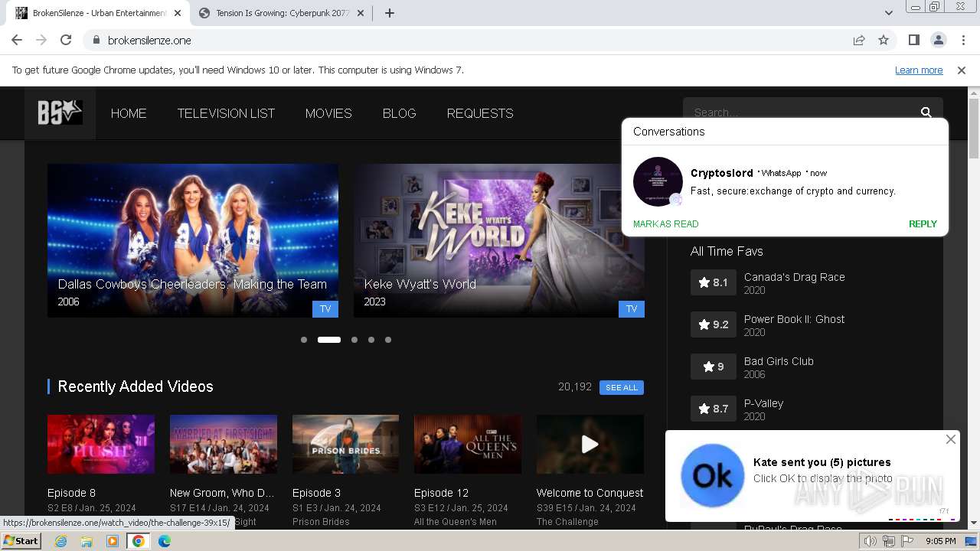The height and width of the screenshot is (551, 980).
Task: Open a new browser tab
Action: pos(390,13)
